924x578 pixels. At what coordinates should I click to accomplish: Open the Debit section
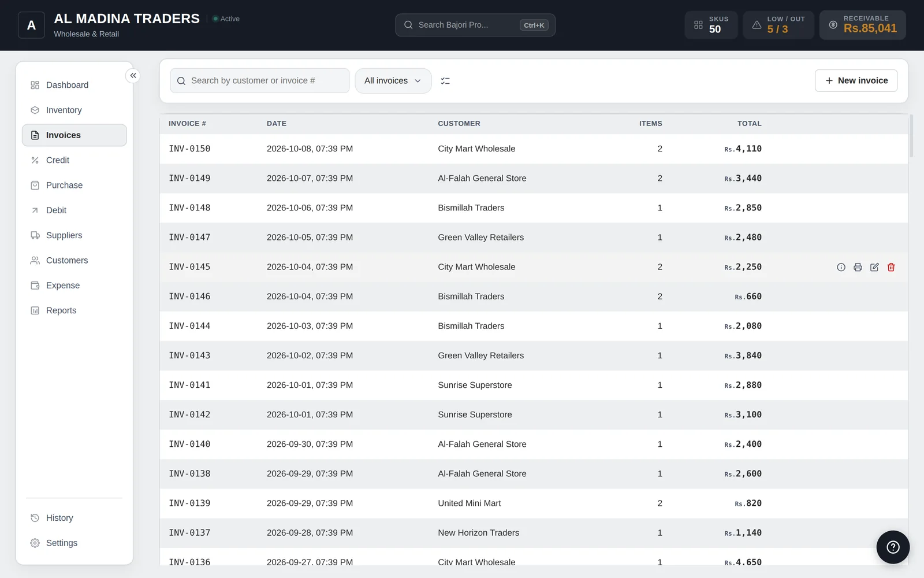pos(74,210)
